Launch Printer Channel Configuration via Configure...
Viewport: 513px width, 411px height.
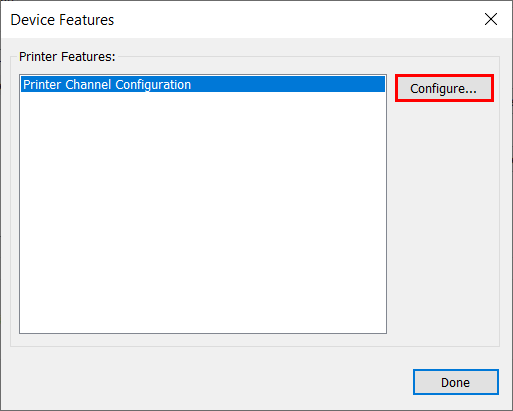444,88
